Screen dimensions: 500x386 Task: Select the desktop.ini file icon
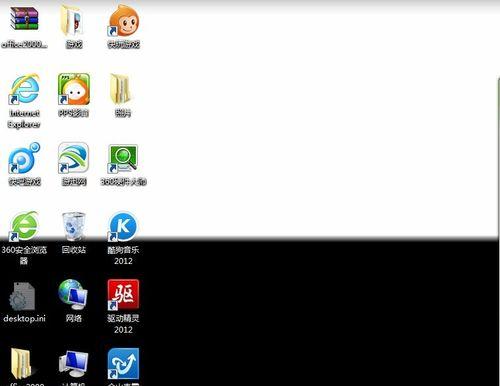click(23, 296)
